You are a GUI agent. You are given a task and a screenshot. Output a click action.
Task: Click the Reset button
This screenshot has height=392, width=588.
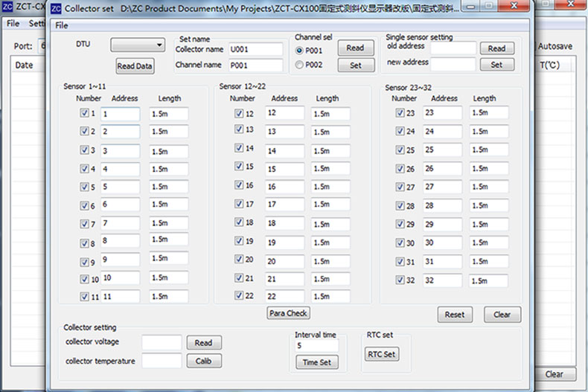[454, 315]
